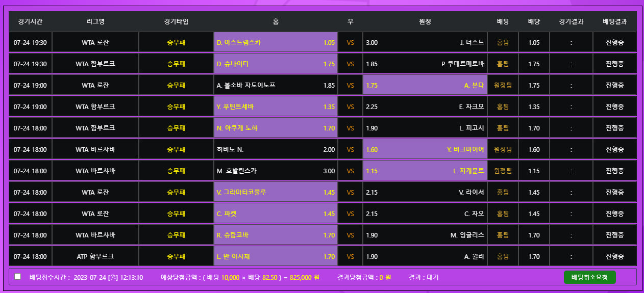Select home player 히비노 N.
The height and width of the screenshot is (293, 644).
point(276,150)
